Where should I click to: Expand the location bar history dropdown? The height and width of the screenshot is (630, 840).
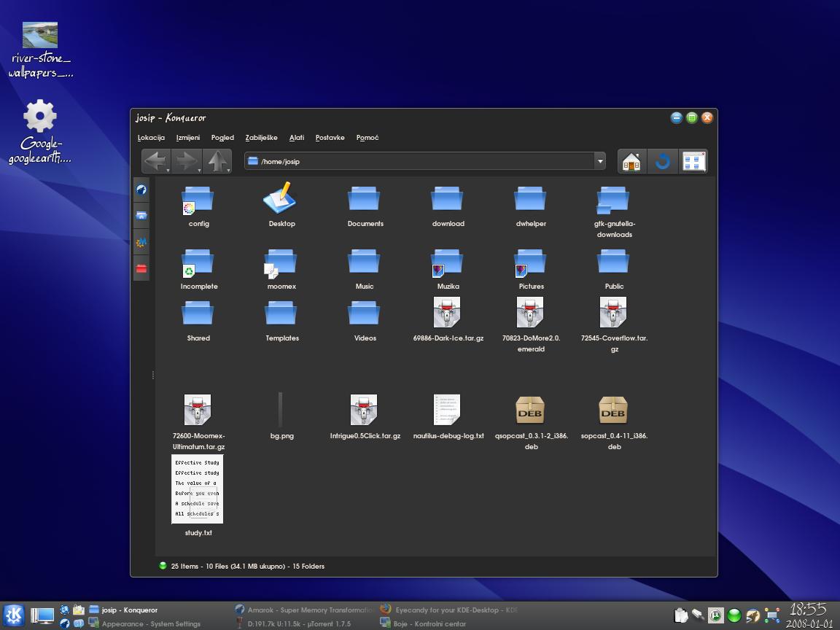(600, 161)
